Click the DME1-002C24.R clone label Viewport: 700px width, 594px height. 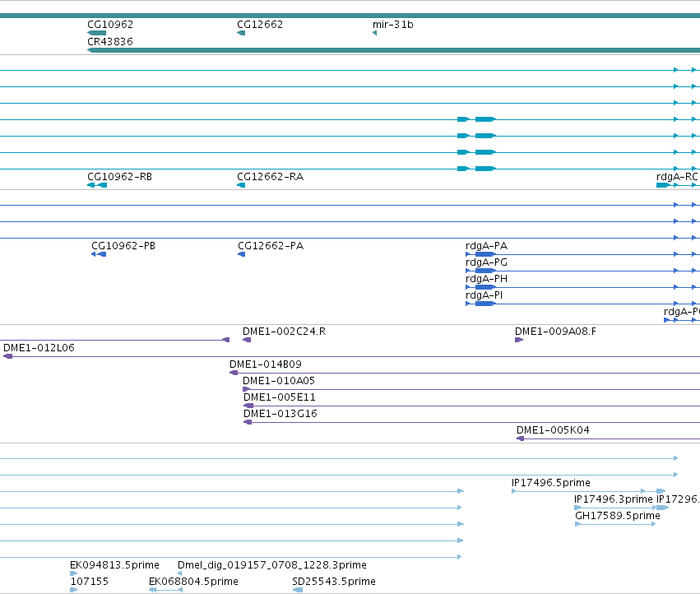coord(284,332)
